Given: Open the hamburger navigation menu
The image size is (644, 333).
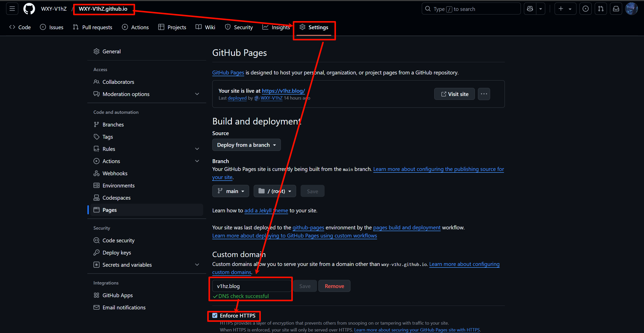Looking at the screenshot, I should [x=12, y=9].
